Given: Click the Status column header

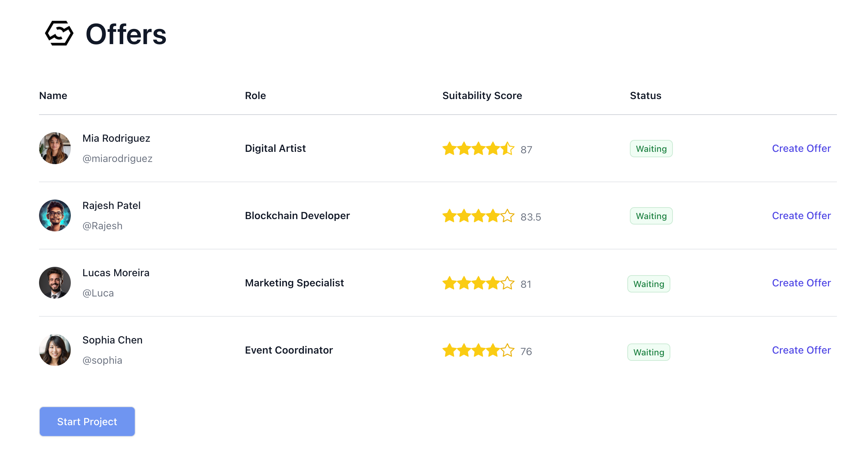Looking at the screenshot, I should (x=645, y=95).
